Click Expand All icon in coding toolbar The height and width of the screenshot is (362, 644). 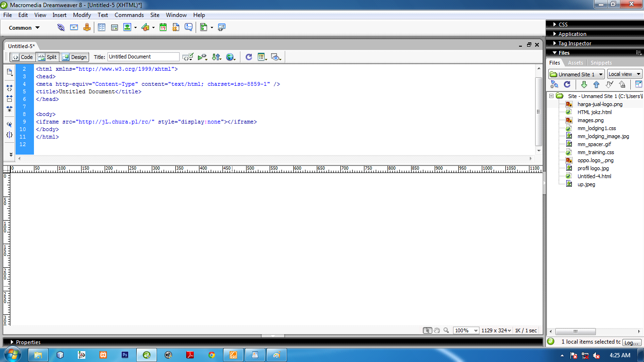tap(9, 109)
